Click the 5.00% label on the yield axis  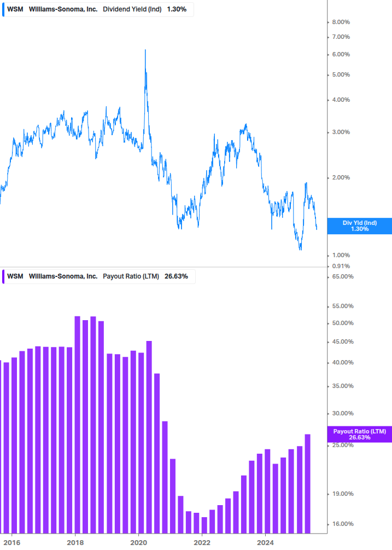pyautogui.click(x=341, y=75)
